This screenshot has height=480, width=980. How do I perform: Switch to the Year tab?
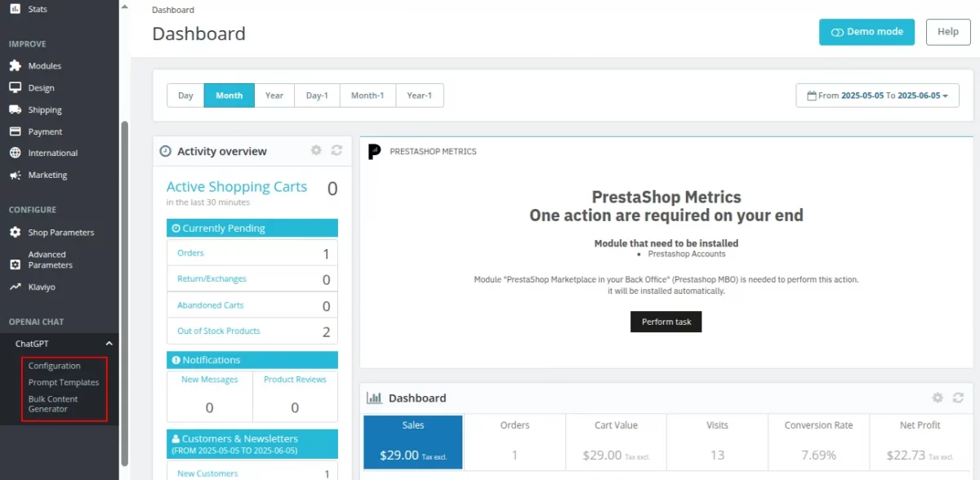274,96
